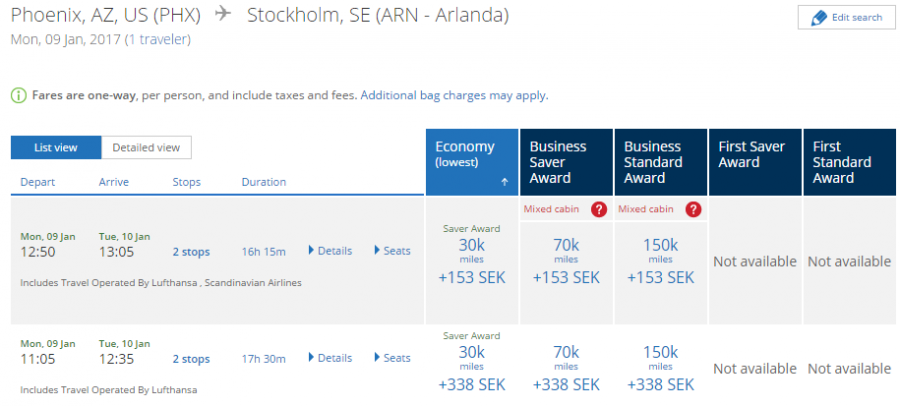Click 2 stops link for 17h 30m flight
The height and width of the screenshot is (406, 900).
pyautogui.click(x=191, y=359)
